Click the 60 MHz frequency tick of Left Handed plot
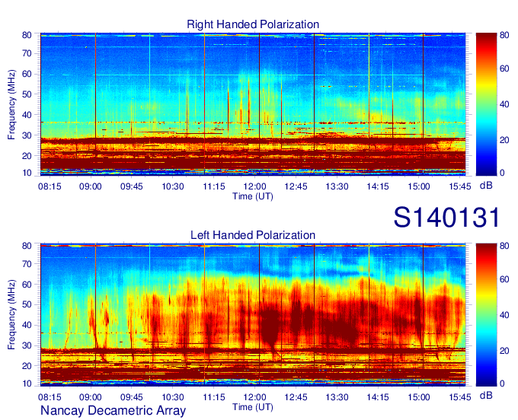Screen dimensions: 518x420 (27, 284)
